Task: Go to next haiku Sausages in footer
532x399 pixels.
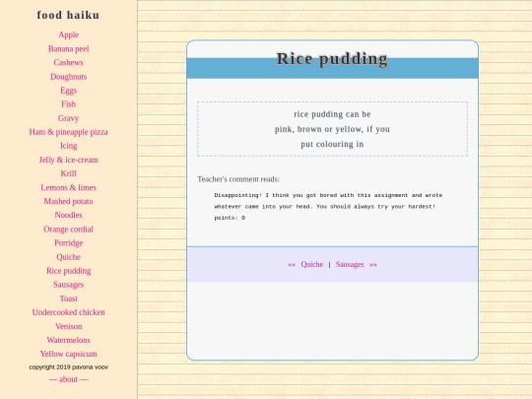Action: [350, 264]
